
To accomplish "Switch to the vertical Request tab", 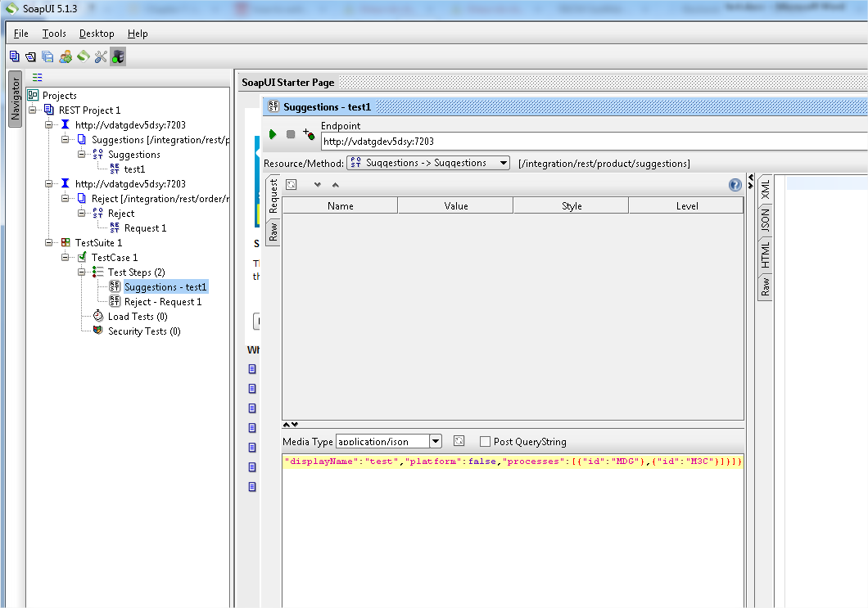I will click(273, 196).
